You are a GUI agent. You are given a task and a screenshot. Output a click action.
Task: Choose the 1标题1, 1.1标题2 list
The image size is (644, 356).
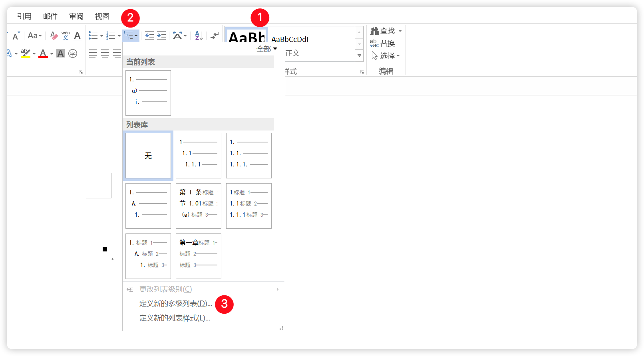pyautogui.click(x=249, y=206)
